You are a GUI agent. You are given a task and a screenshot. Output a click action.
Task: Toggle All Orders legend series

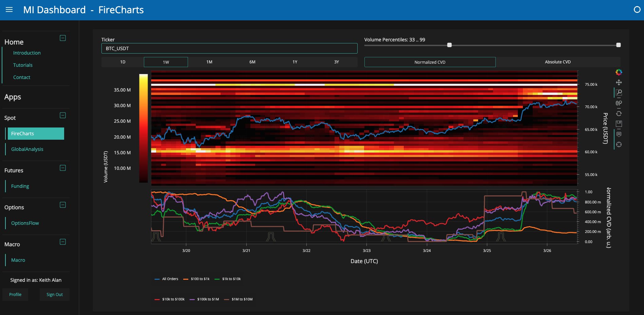click(x=166, y=279)
